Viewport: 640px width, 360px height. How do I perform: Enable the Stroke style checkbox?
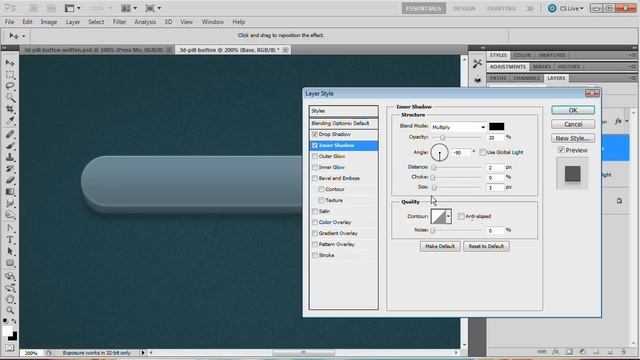tap(315, 255)
